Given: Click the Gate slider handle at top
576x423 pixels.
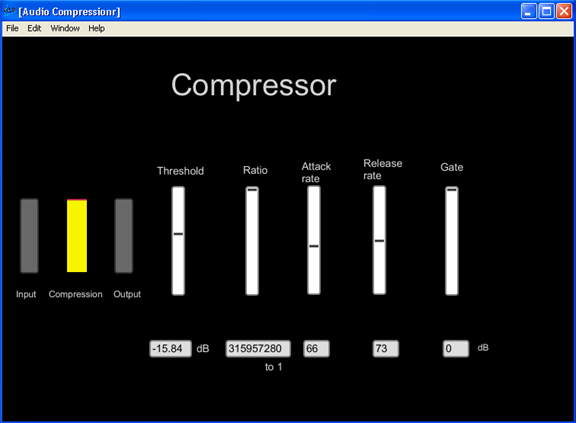Looking at the screenshot, I should click(x=451, y=190).
